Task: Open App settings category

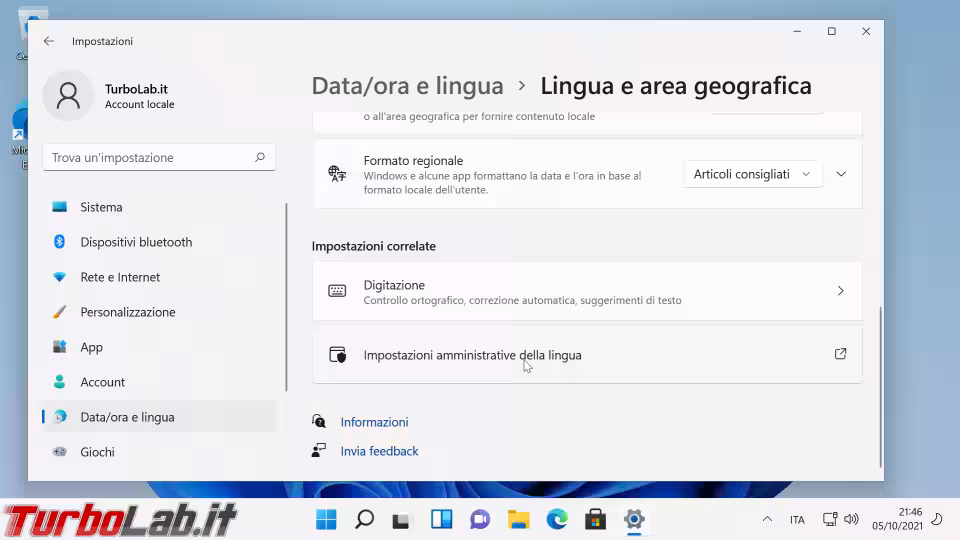Action: [x=159, y=347]
